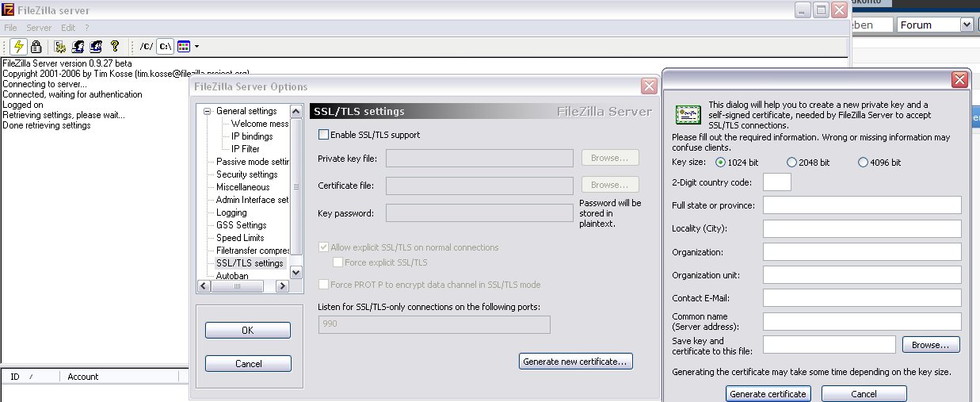This screenshot has width=980, height=402.
Task: Open the Edit menu
Action: (68, 28)
